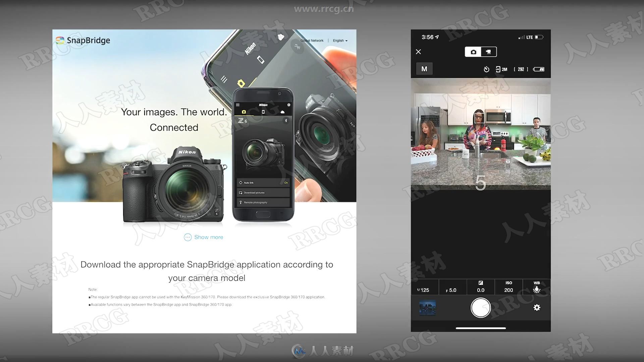Click the KeyMission 360/170 note line
This screenshot has width=644, height=362.
tap(207, 297)
